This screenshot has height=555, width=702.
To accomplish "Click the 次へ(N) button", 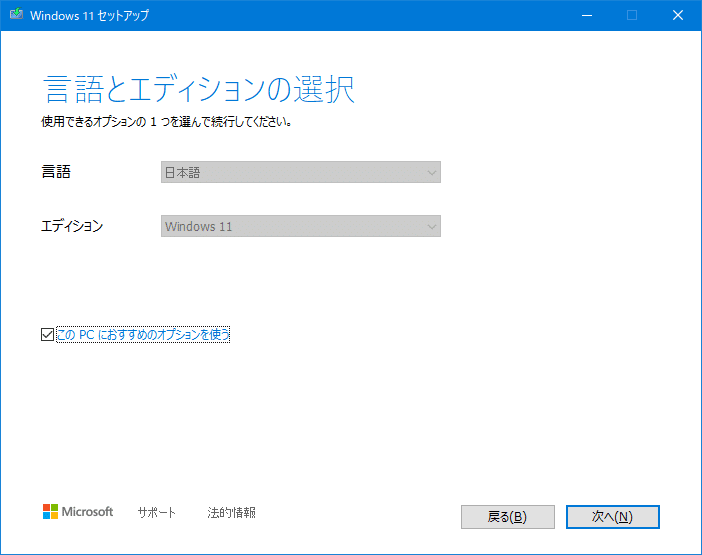I will tap(612, 517).
